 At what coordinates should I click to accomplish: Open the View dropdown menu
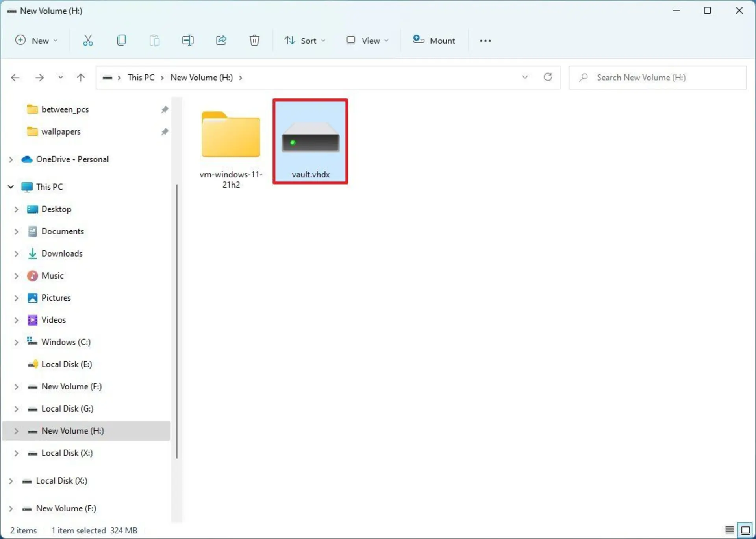367,41
